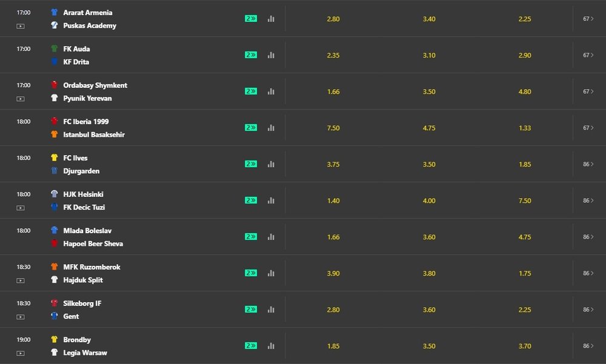Viewport: 606px width, 364px height.
Task: Click green bet builder badge for FC Iberia 1999
Action: pyautogui.click(x=251, y=128)
